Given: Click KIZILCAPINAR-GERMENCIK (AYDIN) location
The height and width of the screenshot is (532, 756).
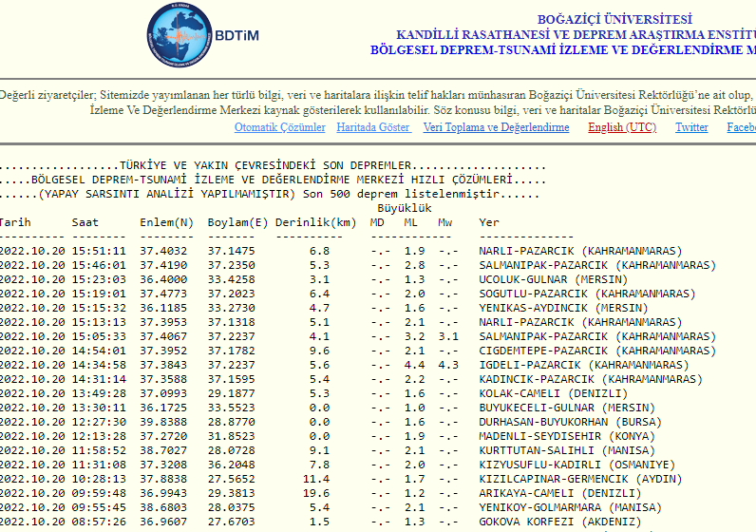Looking at the screenshot, I should 580,479.
